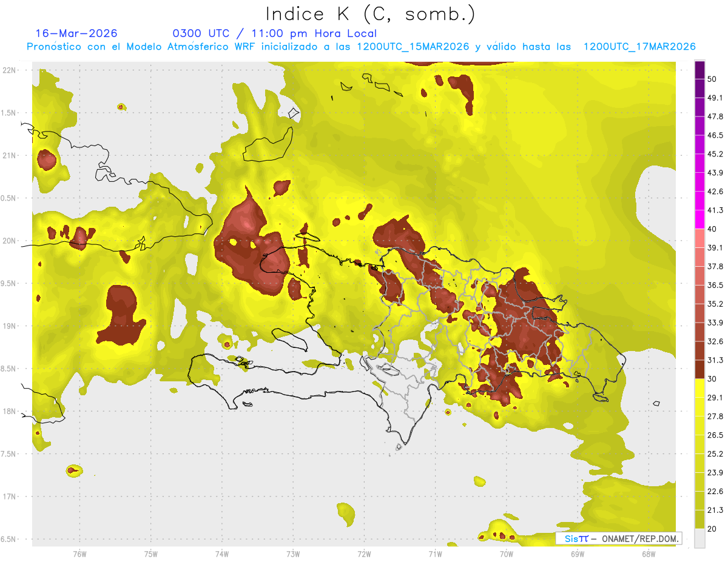Click the '26.5' value on the color scale

click(x=715, y=435)
